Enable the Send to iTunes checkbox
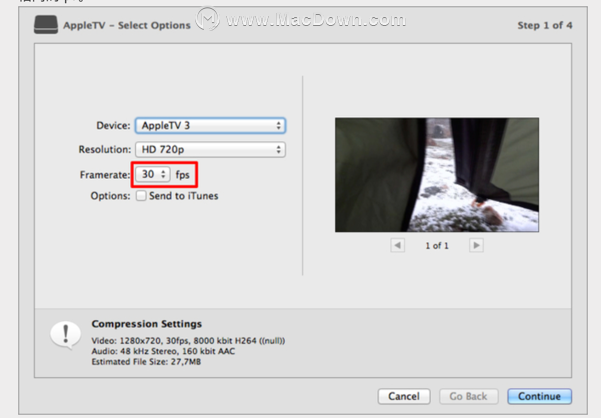This screenshot has width=601, height=418. point(141,196)
